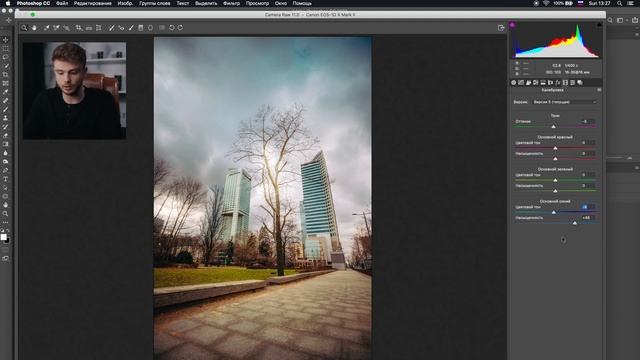Select Photoshop Move tool in left toolbar
This screenshot has width=640, height=360.
[5, 40]
